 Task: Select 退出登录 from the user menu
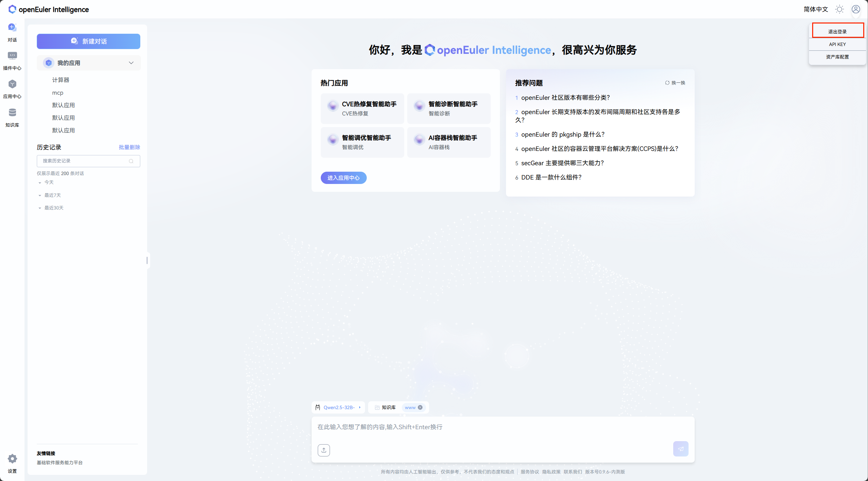(x=837, y=31)
